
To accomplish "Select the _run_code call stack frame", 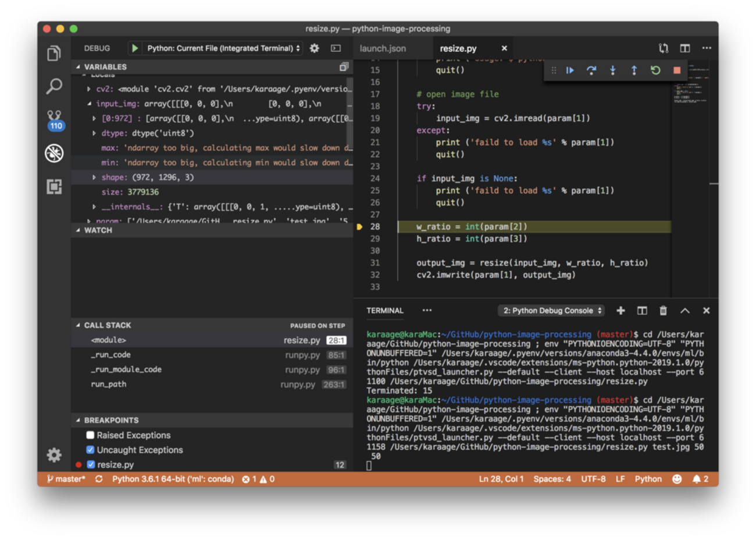I will pyautogui.click(x=111, y=355).
